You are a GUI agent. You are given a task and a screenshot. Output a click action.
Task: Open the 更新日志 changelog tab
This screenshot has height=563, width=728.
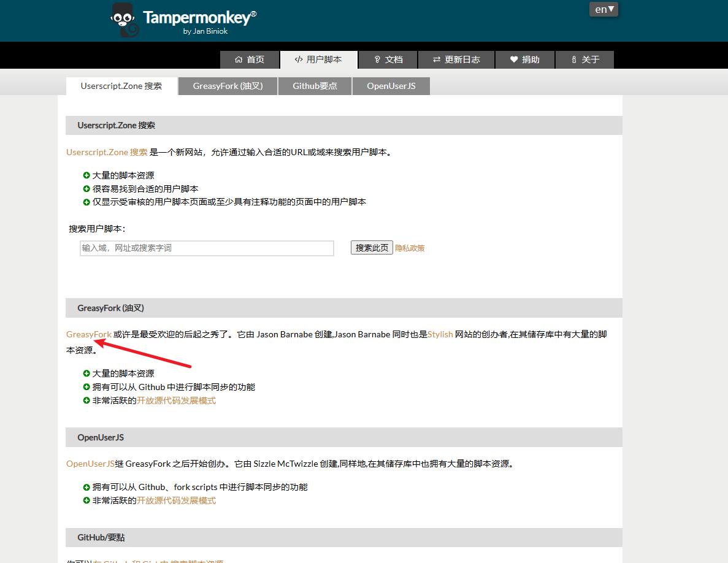tap(456, 59)
